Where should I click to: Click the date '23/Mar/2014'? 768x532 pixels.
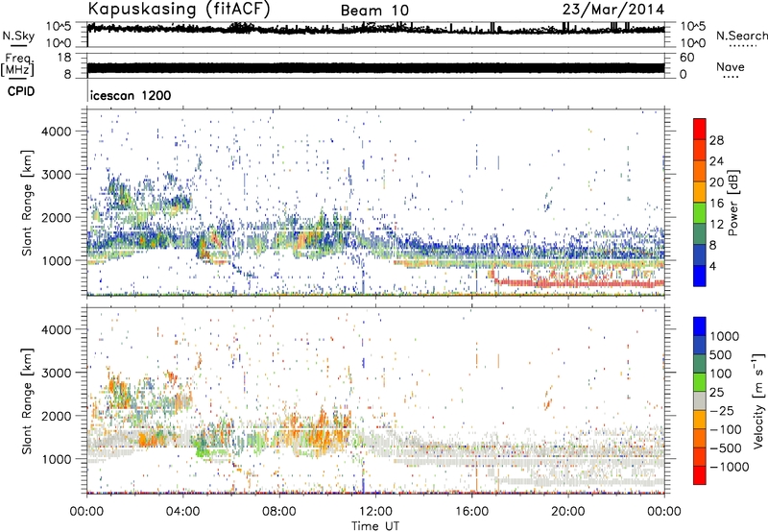[613, 10]
